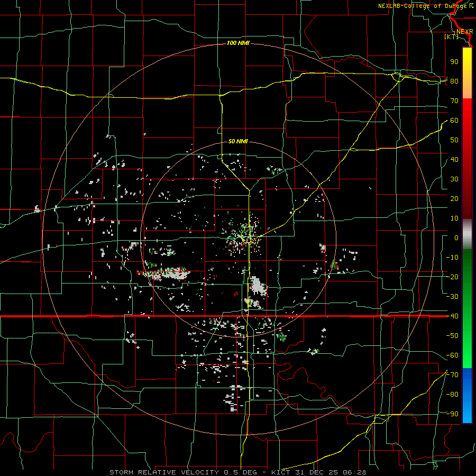Image resolution: width=476 pixels, height=476 pixels.
Task: Click the 20 value on velocity scale
Action: tap(454, 198)
